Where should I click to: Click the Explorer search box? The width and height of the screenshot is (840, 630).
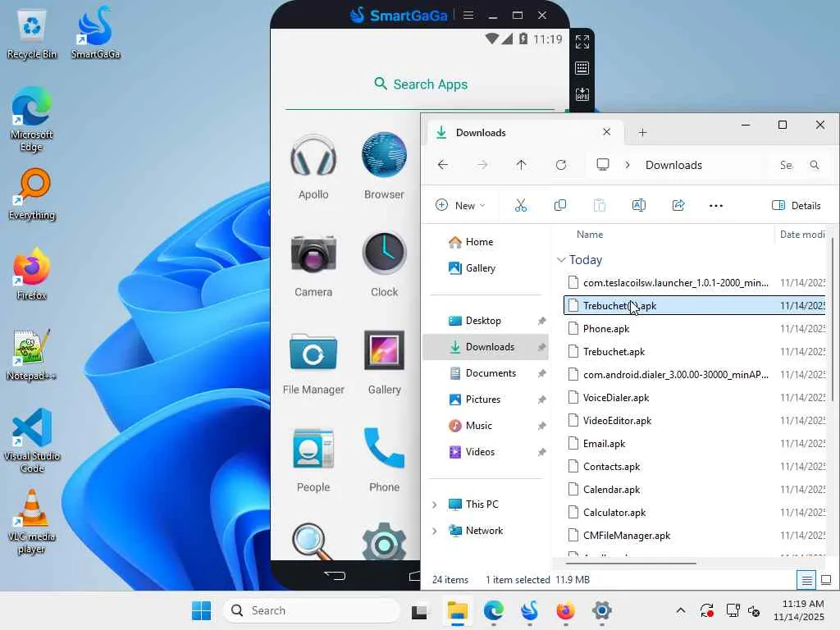[x=798, y=165]
